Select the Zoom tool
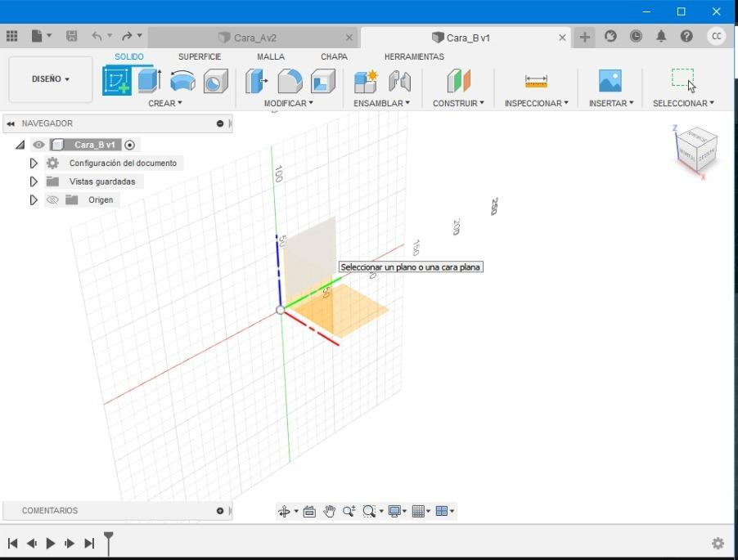The width and height of the screenshot is (738, 560). click(x=349, y=511)
